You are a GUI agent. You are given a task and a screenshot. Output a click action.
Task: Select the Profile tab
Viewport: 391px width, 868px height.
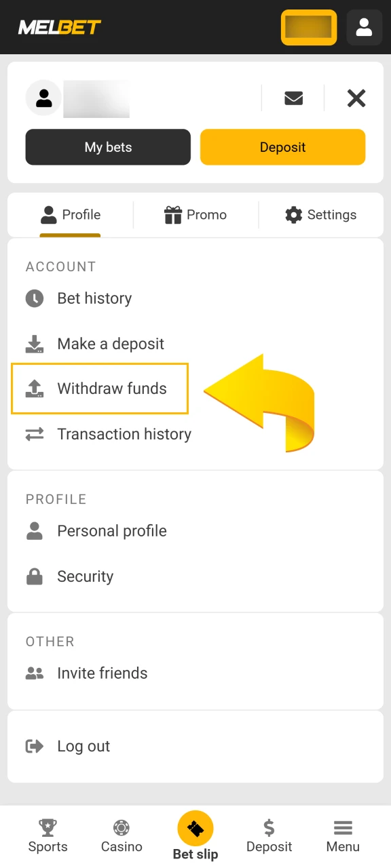point(70,215)
